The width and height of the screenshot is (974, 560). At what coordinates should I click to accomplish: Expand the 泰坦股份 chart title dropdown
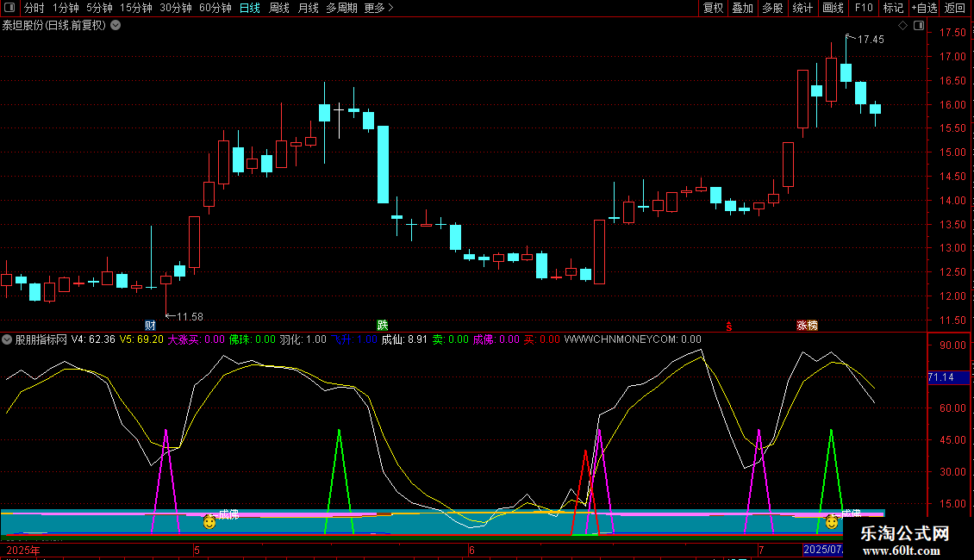tap(116, 25)
